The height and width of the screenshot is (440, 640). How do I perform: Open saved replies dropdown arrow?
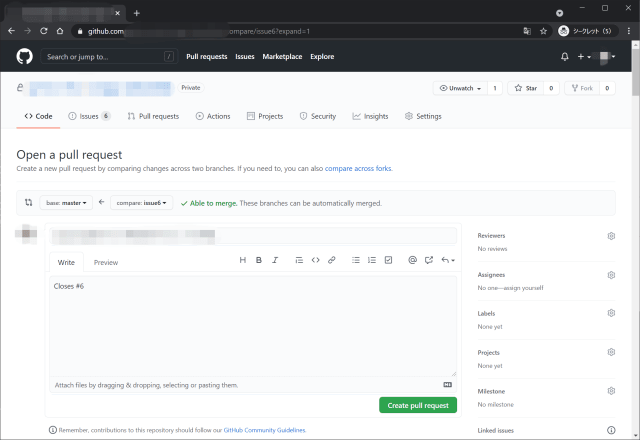coord(448,260)
